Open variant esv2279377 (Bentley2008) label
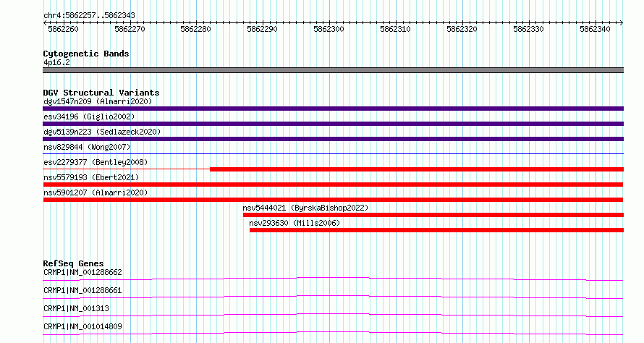This screenshot has width=644, height=343. (x=96, y=162)
